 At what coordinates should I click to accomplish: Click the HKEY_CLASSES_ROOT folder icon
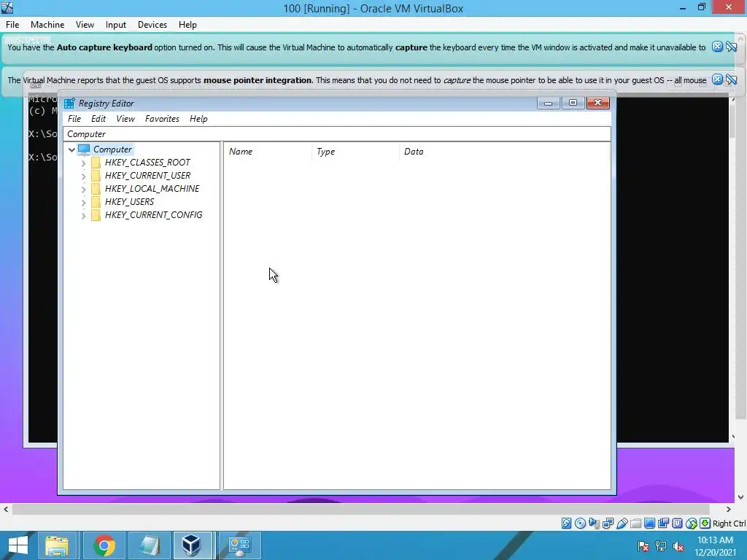pos(96,163)
